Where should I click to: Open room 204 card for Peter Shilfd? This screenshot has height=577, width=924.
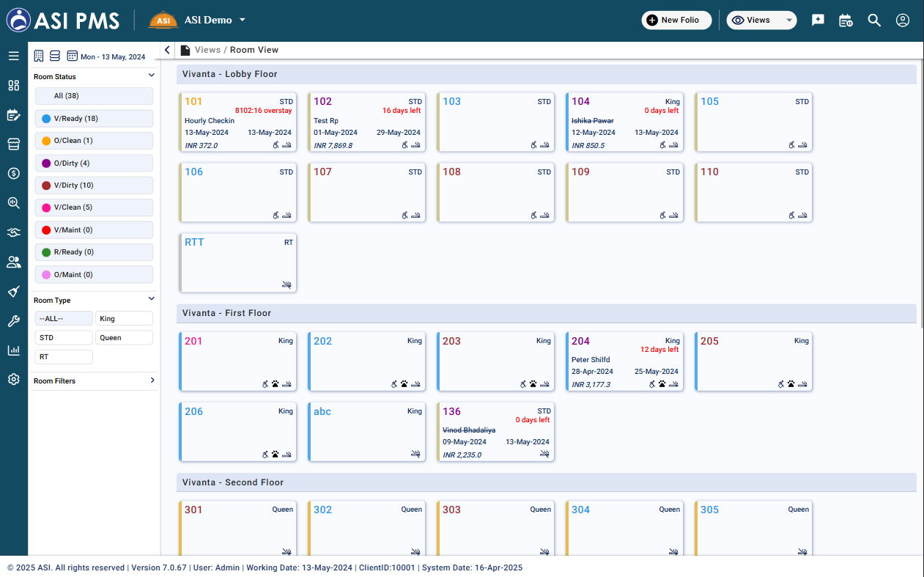[x=624, y=361]
